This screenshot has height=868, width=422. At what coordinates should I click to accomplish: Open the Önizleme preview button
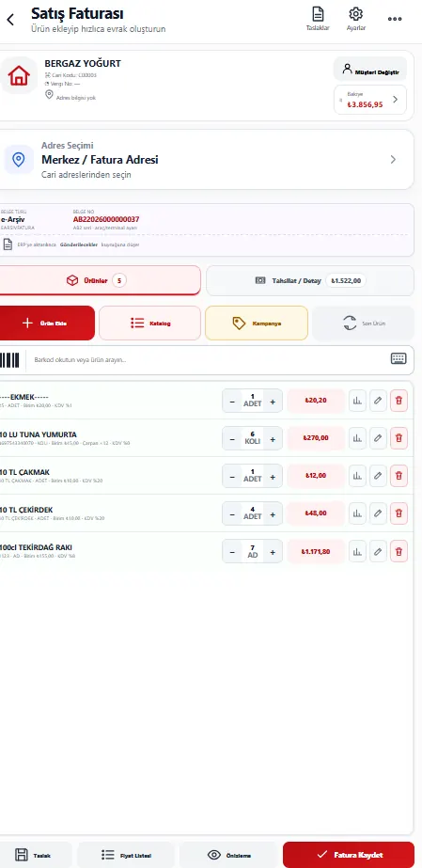228,855
